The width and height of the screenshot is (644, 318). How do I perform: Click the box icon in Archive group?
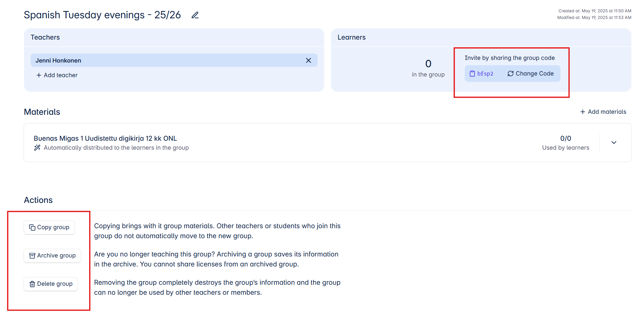click(x=32, y=256)
